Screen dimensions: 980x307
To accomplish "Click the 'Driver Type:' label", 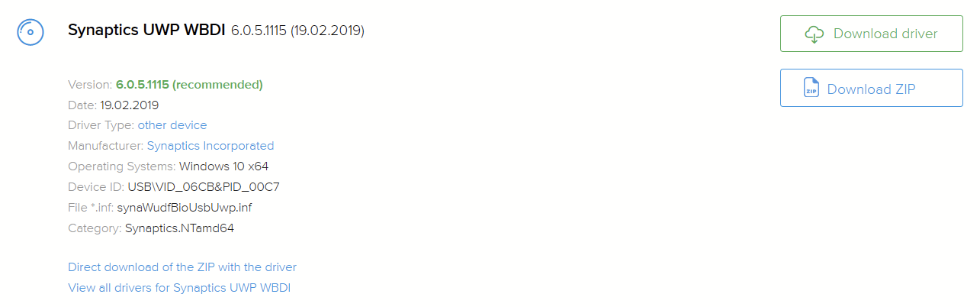I will tap(101, 125).
